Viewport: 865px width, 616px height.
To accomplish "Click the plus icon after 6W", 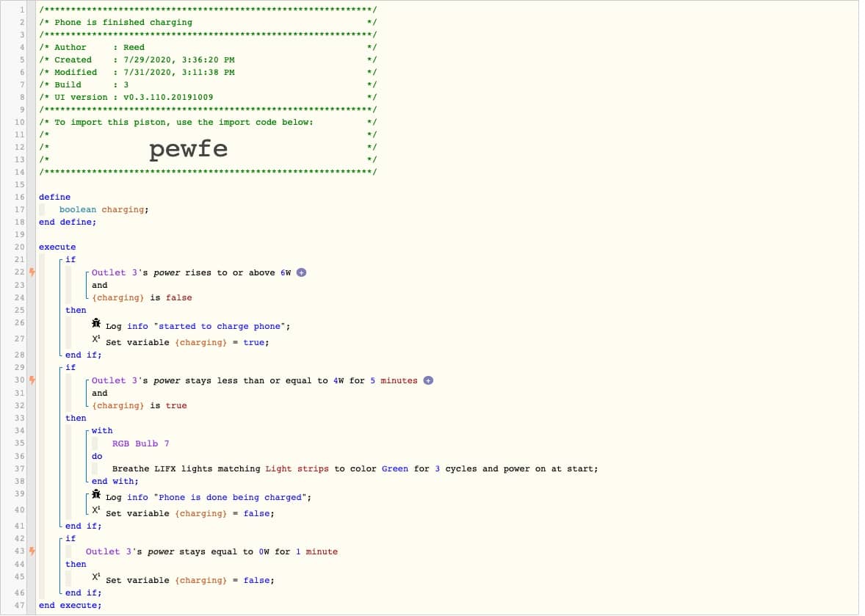I will pos(301,272).
